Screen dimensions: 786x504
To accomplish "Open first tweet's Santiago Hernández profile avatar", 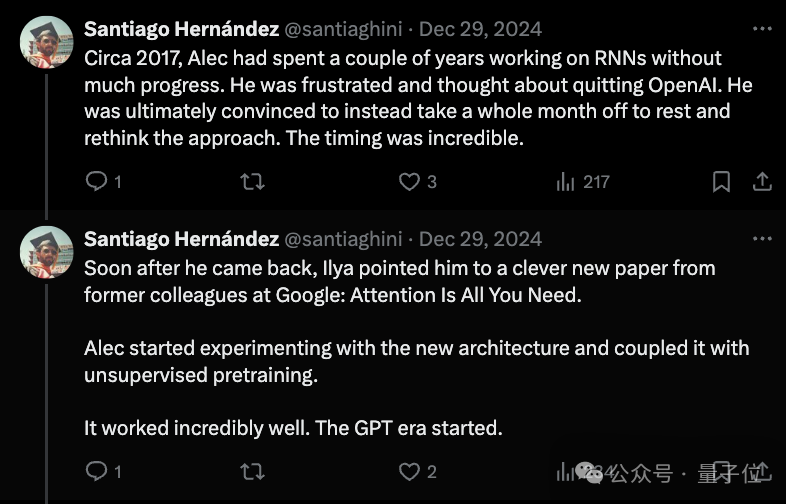I will click(47, 42).
